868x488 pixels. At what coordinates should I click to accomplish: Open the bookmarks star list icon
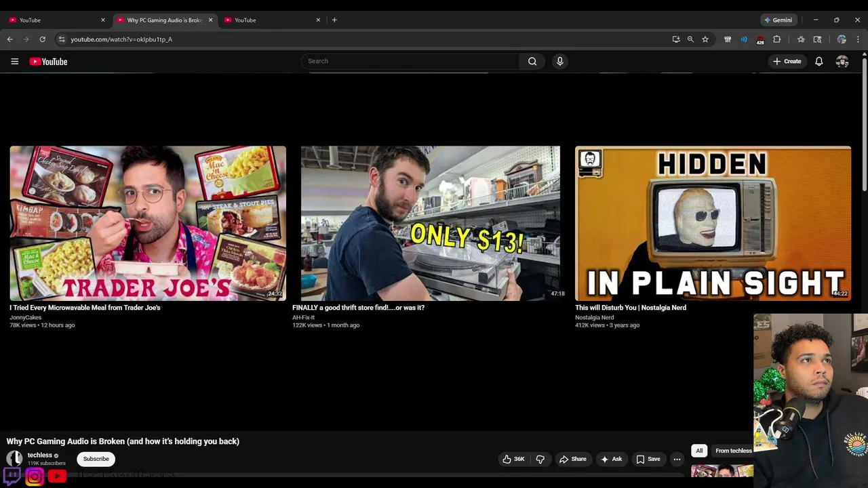coord(801,39)
